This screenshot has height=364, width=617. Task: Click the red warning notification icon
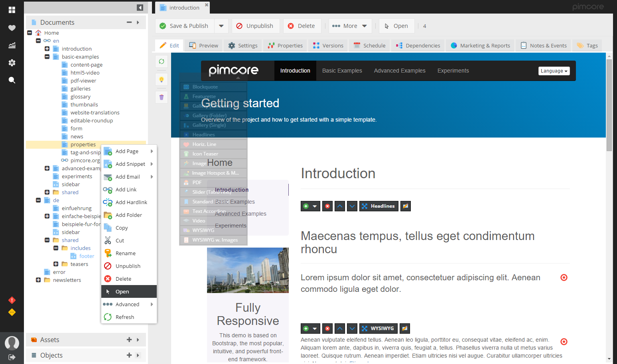[12, 300]
